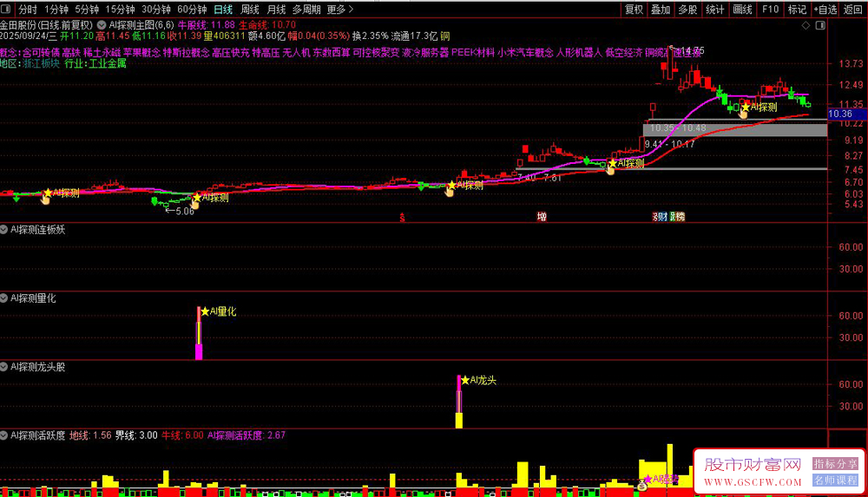The image size is (868, 497).
Task: Click the 苹果概念 concept tag
Action: 141,53
